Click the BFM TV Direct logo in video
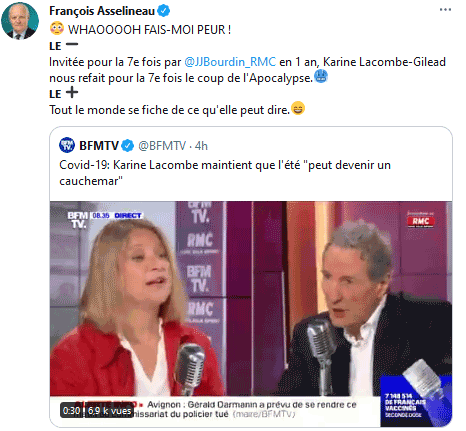The height and width of the screenshot is (431, 466). point(104,220)
